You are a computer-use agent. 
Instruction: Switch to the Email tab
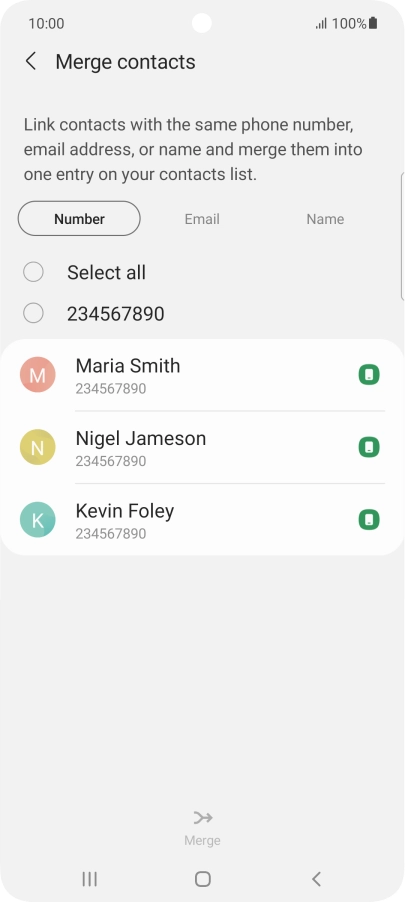click(202, 219)
